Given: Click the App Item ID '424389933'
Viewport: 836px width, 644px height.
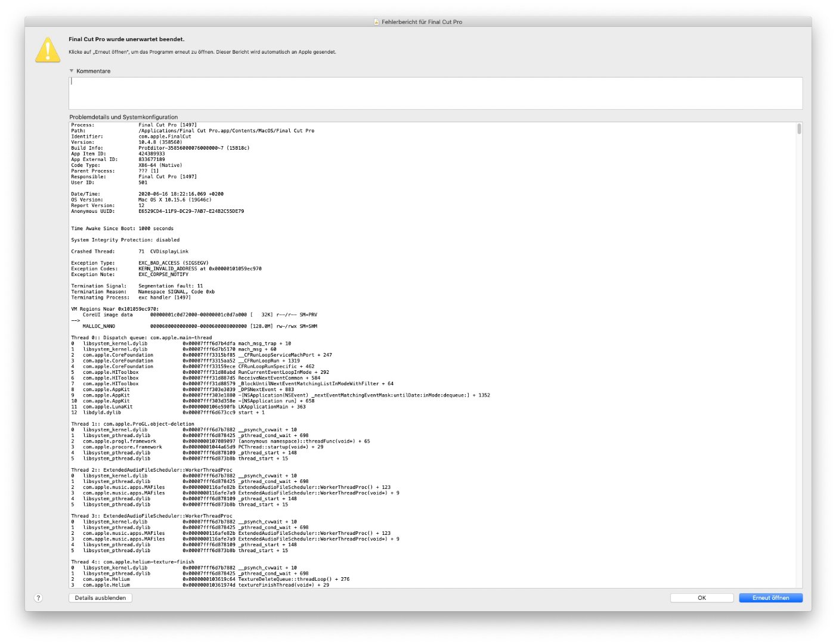Looking at the screenshot, I should (151, 154).
